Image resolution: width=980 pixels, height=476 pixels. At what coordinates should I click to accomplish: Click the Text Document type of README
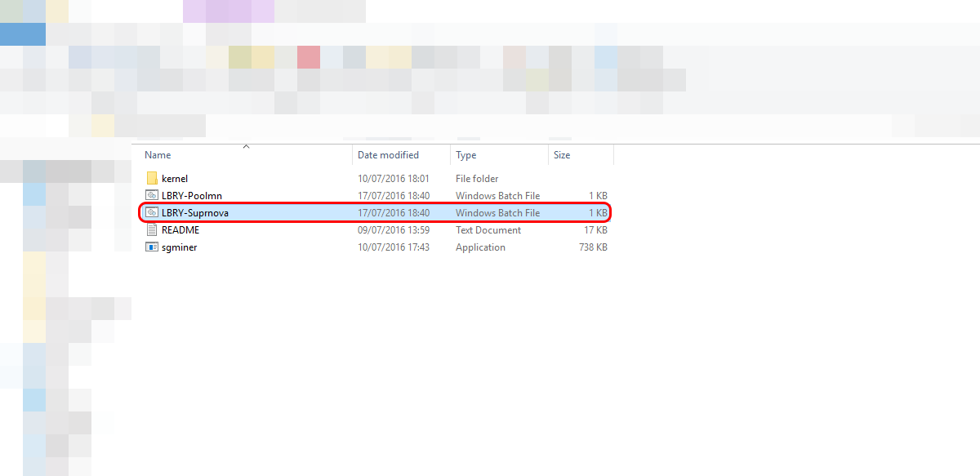(488, 229)
